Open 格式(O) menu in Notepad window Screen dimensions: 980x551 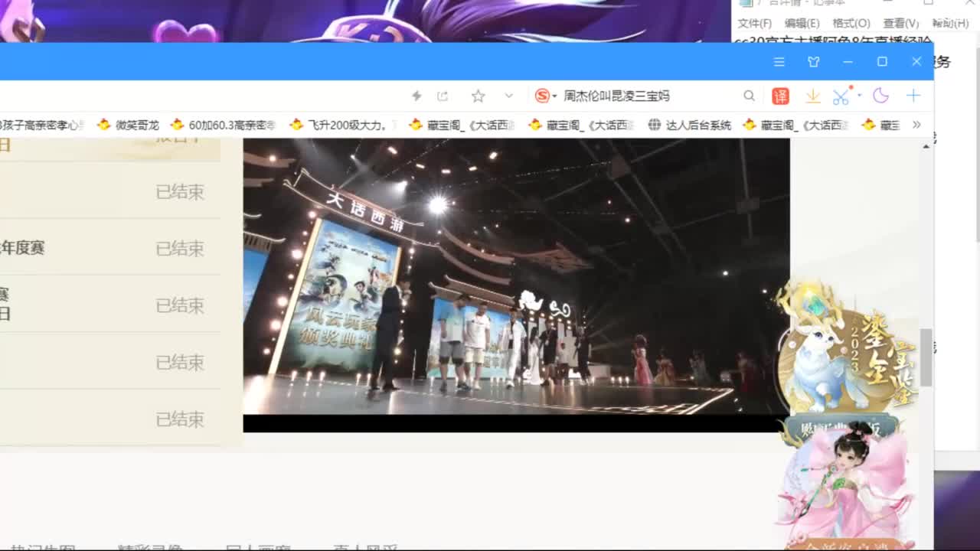[x=851, y=24]
